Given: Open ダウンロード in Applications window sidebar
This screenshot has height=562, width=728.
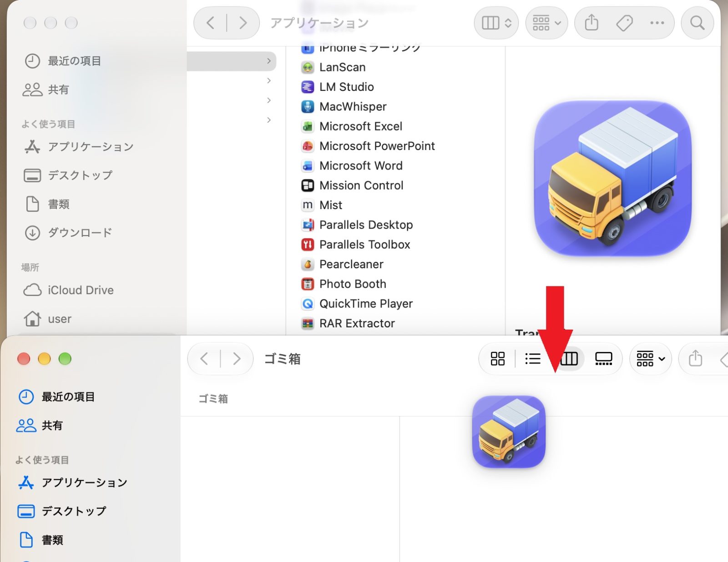Looking at the screenshot, I should pyautogui.click(x=68, y=233).
